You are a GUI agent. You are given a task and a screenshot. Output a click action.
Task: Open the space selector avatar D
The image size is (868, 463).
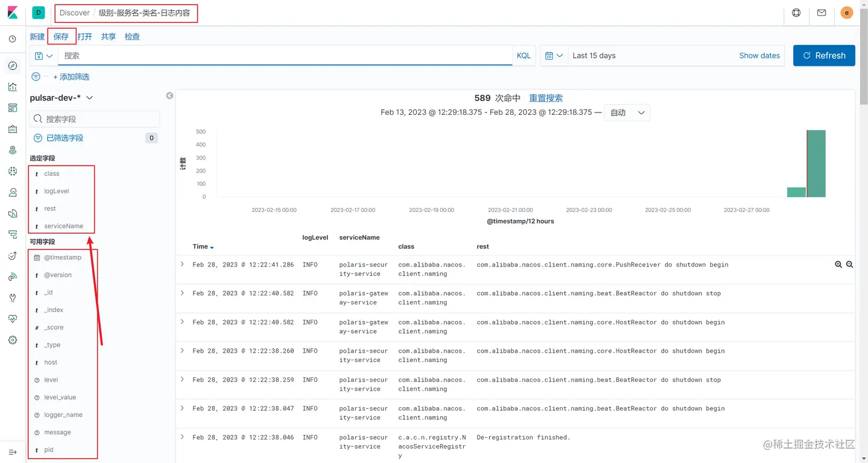pyautogui.click(x=38, y=13)
